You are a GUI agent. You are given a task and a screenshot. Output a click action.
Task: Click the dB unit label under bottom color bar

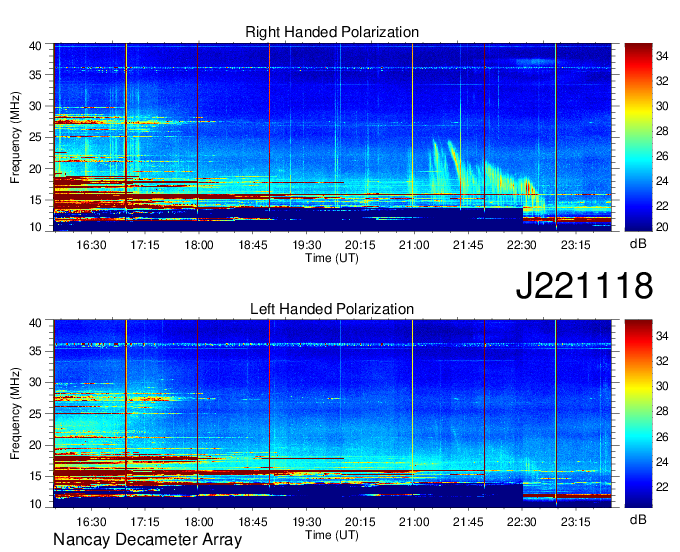[x=638, y=519]
